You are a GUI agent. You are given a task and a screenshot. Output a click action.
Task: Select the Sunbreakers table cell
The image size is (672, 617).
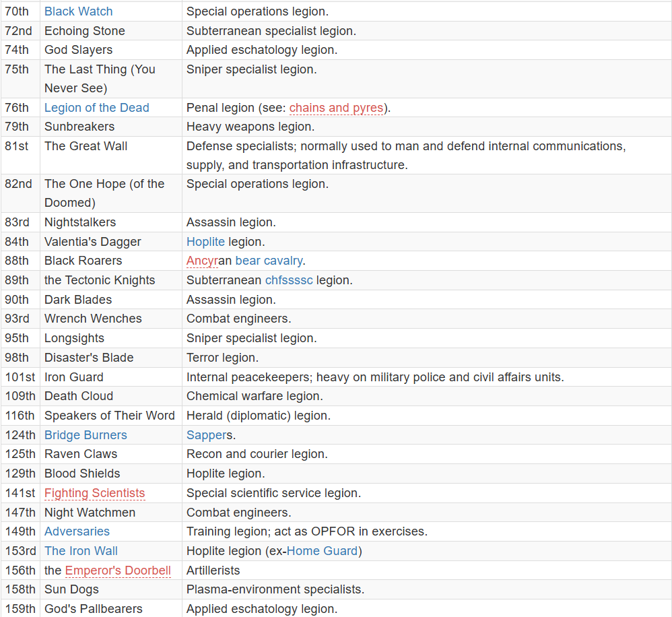111,127
